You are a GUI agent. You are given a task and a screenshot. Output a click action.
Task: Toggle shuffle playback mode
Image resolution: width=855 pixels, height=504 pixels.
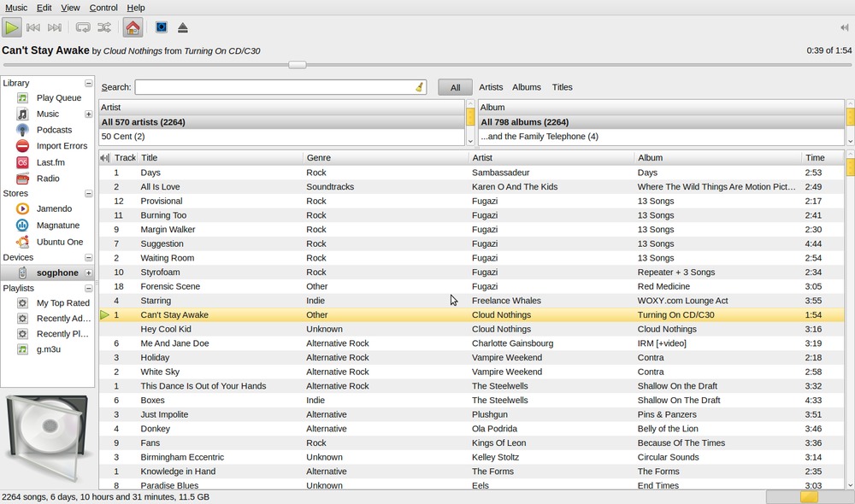click(104, 28)
